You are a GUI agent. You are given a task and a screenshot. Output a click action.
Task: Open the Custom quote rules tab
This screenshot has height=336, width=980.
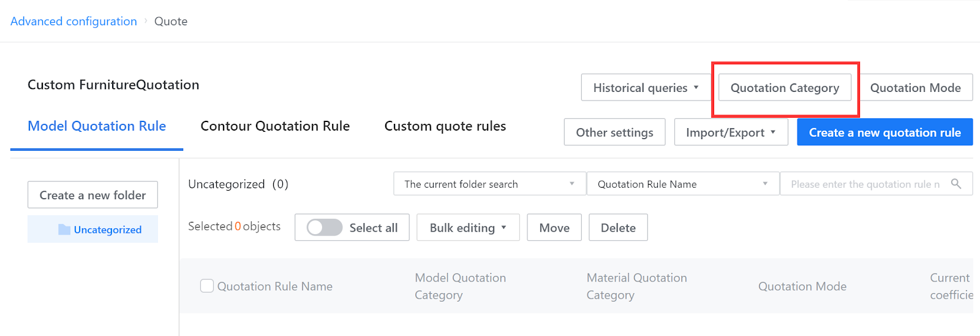coord(445,126)
